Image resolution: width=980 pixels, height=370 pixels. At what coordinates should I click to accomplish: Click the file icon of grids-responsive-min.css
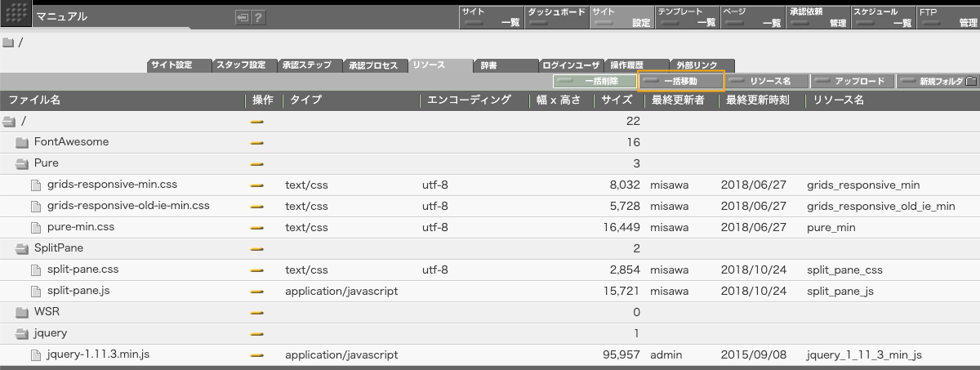(x=35, y=185)
